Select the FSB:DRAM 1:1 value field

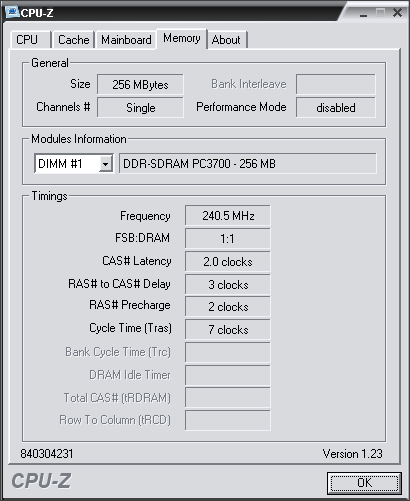coord(228,239)
